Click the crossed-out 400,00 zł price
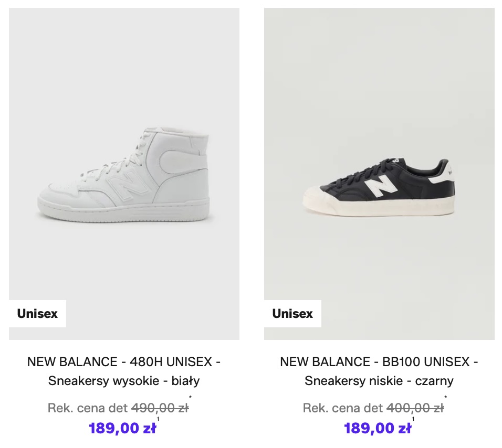Image resolution: width=502 pixels, height=448 pixels. tap(415, 408)
